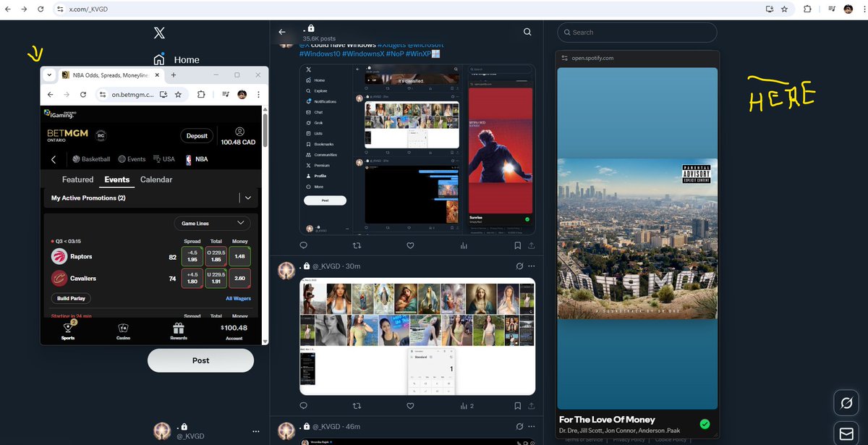868x445 pixels.
Task: Open Account showing $100.48 in bottom bar
Action: (234, 331)
